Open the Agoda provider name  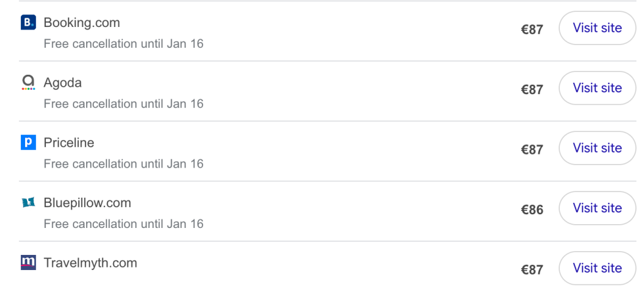62,83
